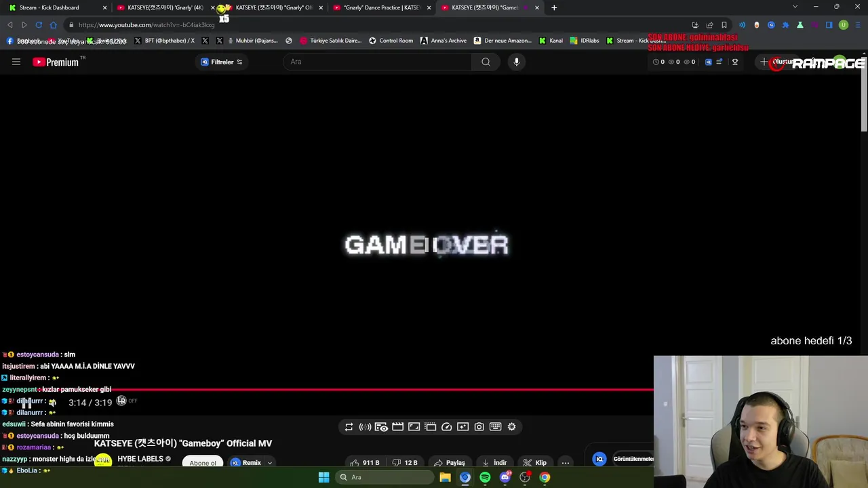
Task: Click the search magnifier button
Action: point(486,62)
